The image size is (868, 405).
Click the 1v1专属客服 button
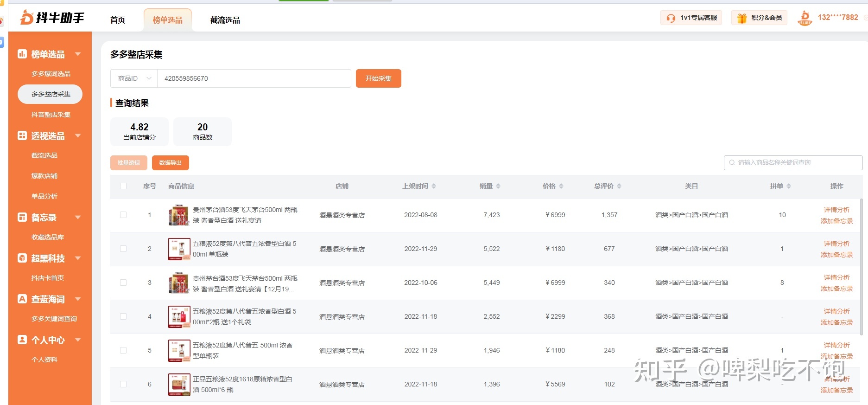pyautogui.click(x=691, y=18)
